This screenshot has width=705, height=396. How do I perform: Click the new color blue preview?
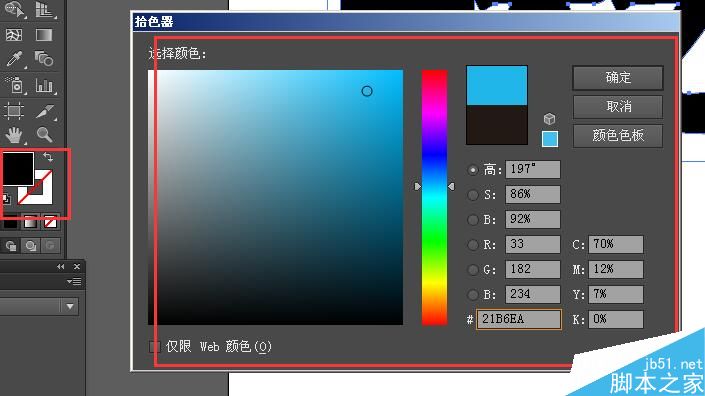click(x=497, y=85)
